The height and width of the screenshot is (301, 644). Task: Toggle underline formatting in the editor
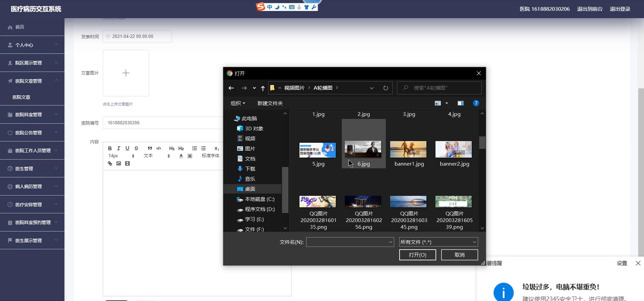coord(127,148)
